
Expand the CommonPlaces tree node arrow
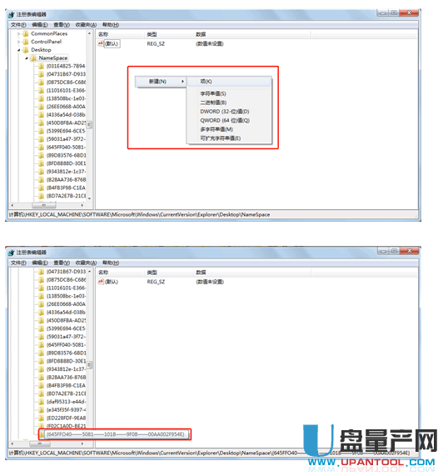point(19,33)
